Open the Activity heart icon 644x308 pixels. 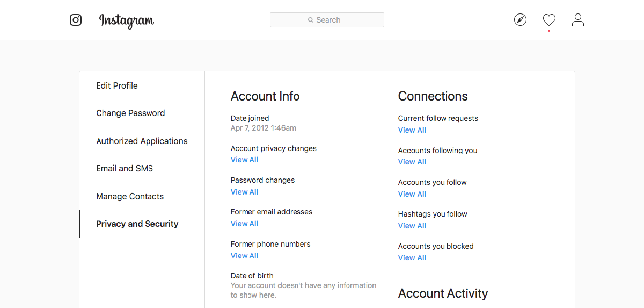pyautogui.click(x=549, y=20)
